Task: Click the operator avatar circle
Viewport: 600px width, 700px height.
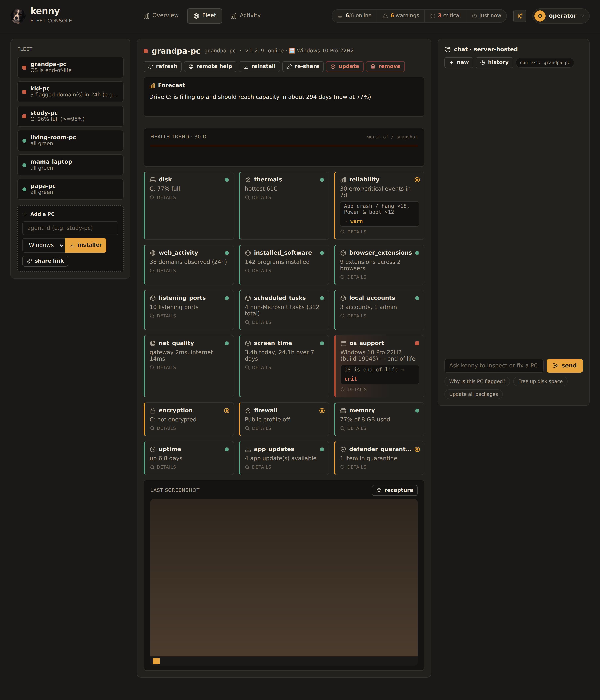Action: (540, 16)
